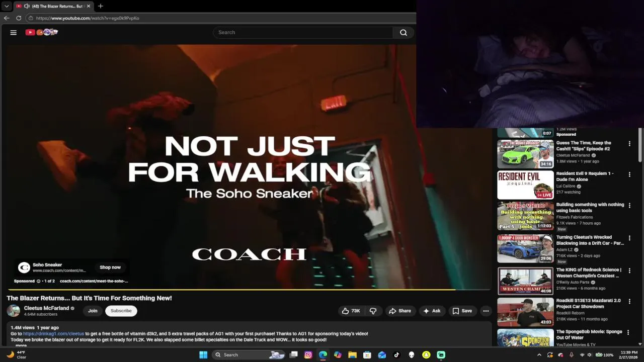Open The KING of Redneck Science video title
Viewport: 644px width, 362px height.
589,273
